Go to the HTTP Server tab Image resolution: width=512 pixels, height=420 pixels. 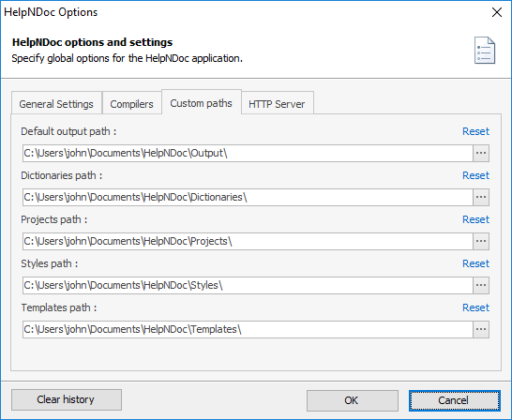click(x=277, y=104)
